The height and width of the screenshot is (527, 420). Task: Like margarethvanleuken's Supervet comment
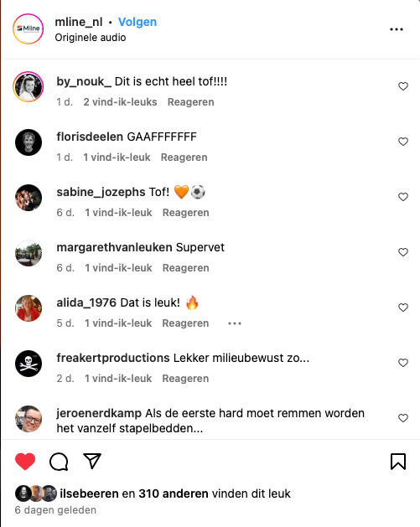[x=403, y=252]
